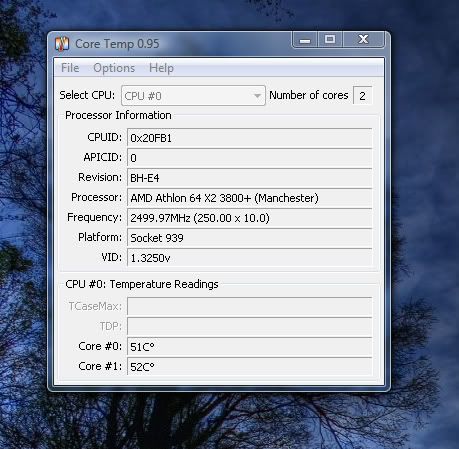This screenshot has width=459, height=449.
Task: Expand the Select CPU dropdown arrow
Action: pos(257,96)
